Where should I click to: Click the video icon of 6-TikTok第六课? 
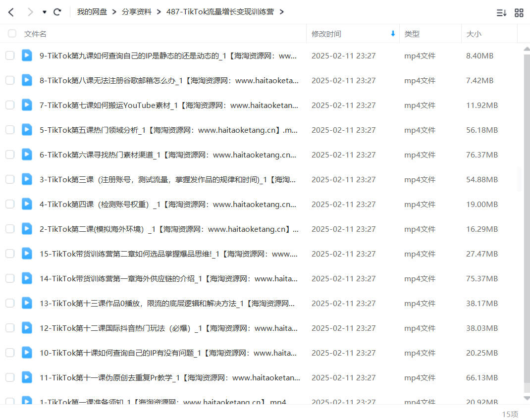[27, 155]
